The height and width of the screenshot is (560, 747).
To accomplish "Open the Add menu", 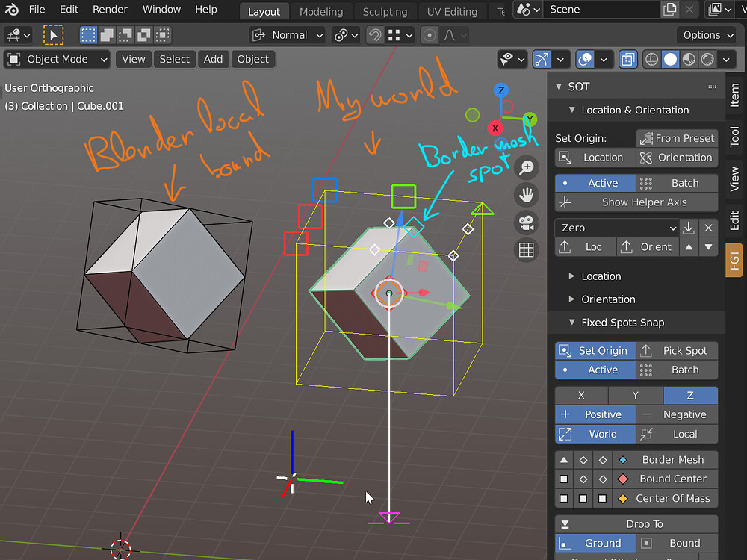I will pyautogui.click(x=213, y=59).
